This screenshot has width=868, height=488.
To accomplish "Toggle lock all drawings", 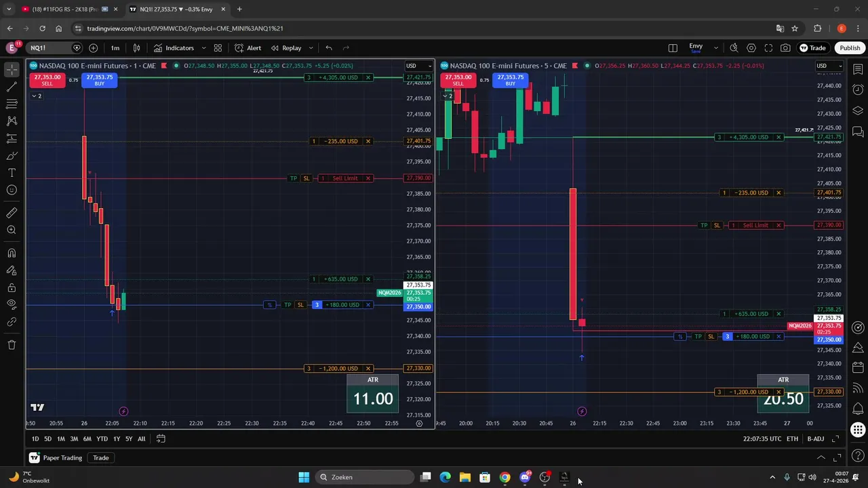I will tap(12, 287).
